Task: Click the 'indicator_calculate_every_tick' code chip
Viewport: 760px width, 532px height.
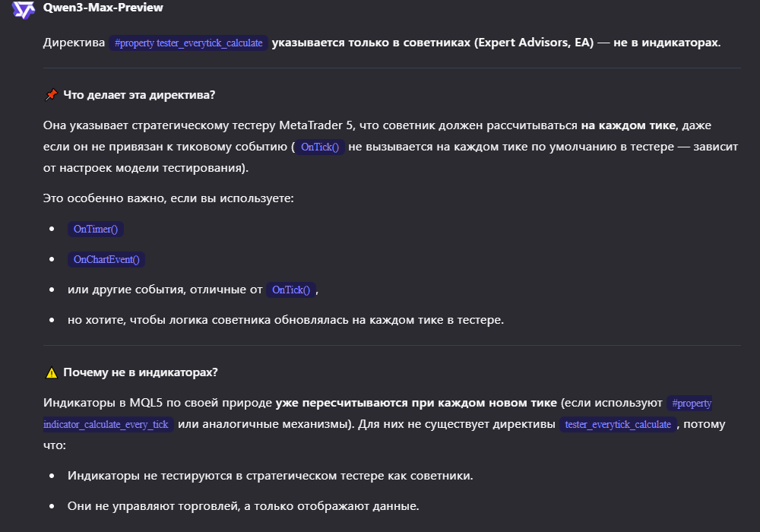Action: click(x=106, y=425)
